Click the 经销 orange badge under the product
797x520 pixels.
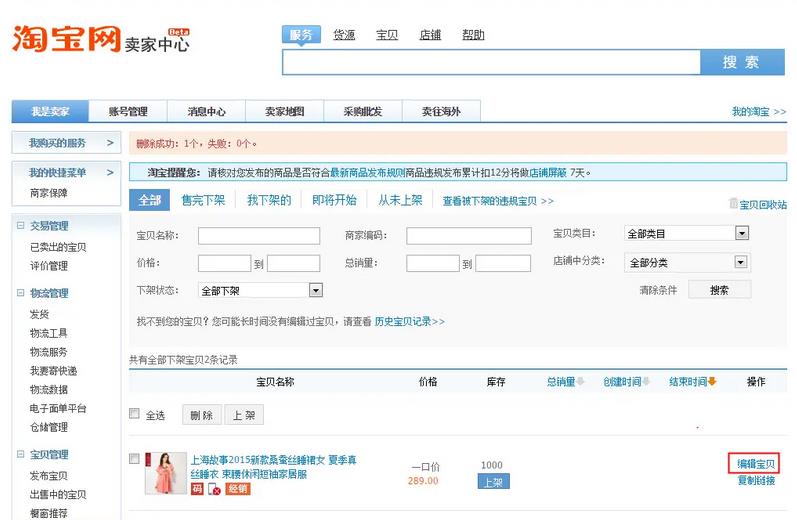[238, 489]
